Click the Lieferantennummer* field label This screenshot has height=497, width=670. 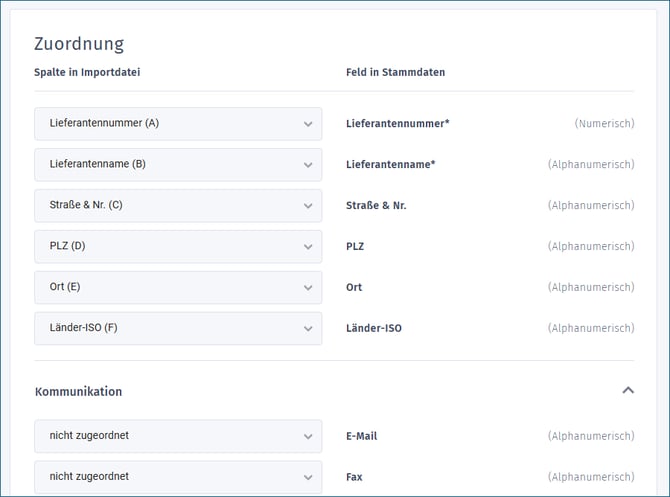tap(397, 124)
